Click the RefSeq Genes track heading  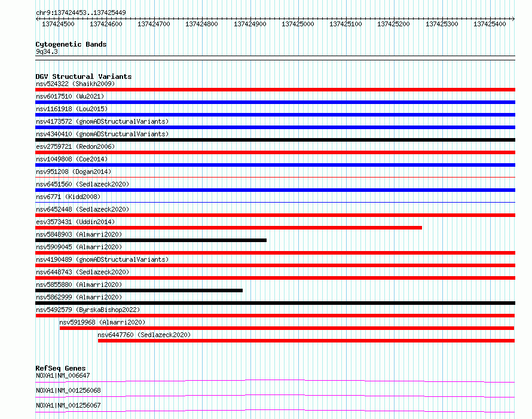61,368
